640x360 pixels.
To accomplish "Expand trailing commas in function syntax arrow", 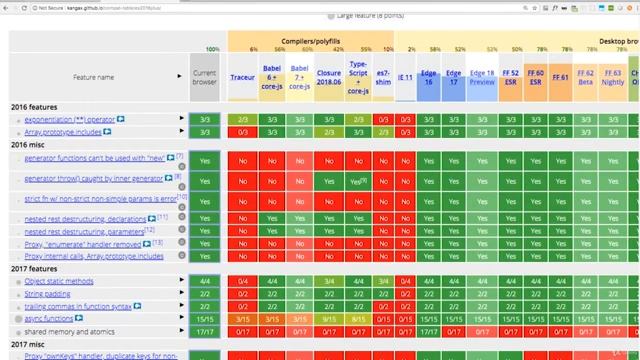I will 182,305.
